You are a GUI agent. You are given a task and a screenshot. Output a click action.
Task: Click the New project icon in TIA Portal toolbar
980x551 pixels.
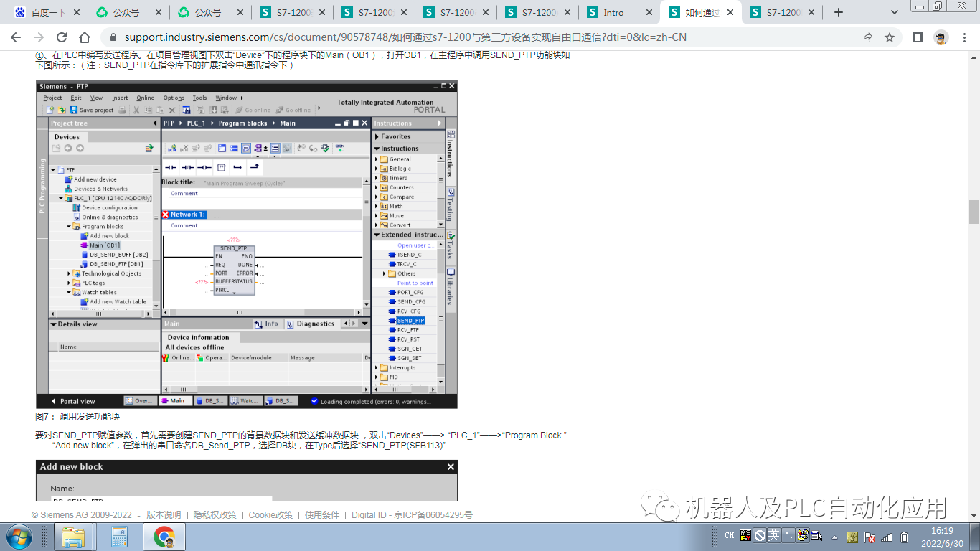pyautogui.click(x=50, y=110)
